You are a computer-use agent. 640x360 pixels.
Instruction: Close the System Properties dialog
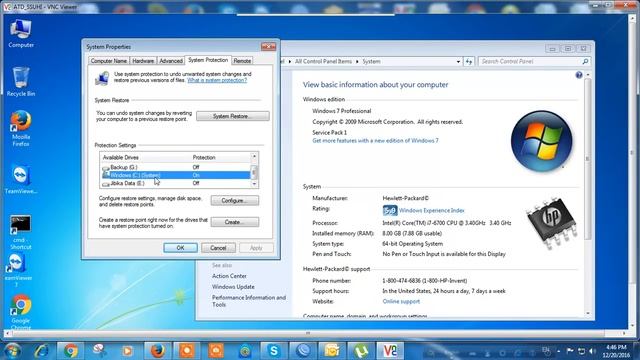[x=268, y=47]
